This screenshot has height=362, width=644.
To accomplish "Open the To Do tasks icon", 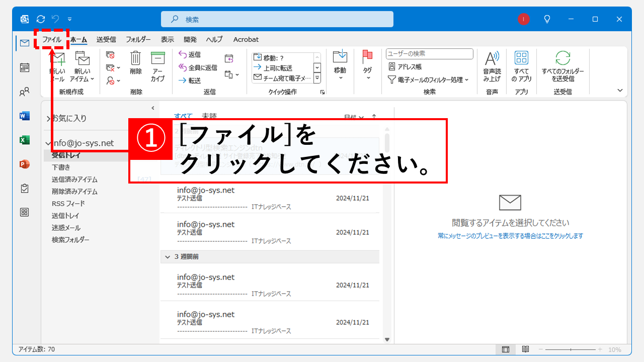I will (24, 188).
